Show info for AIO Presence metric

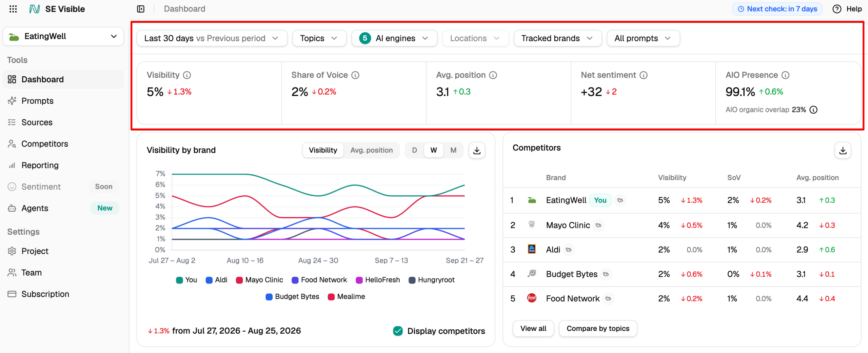coord(785,75)
